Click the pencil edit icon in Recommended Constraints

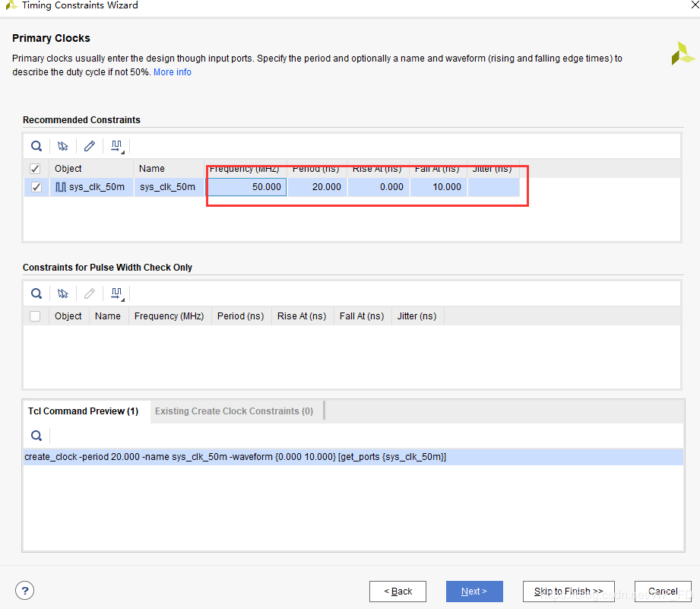(90, 146)
